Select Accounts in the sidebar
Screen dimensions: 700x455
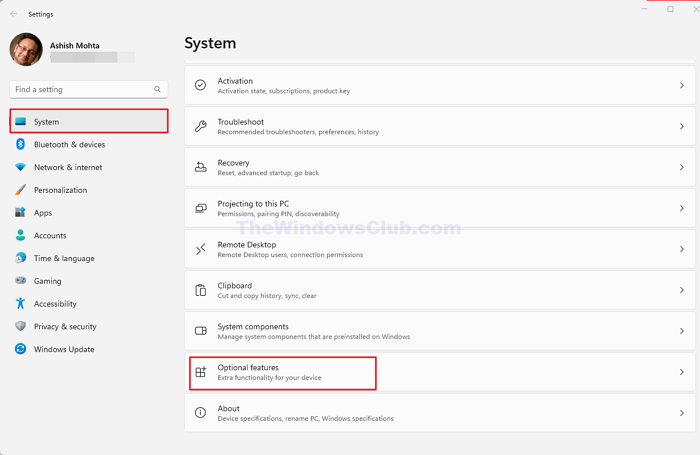coord(50,236)
